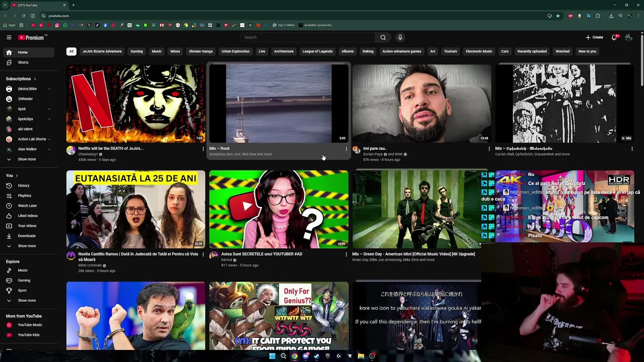Click the YouTube Premium logo

32,37
